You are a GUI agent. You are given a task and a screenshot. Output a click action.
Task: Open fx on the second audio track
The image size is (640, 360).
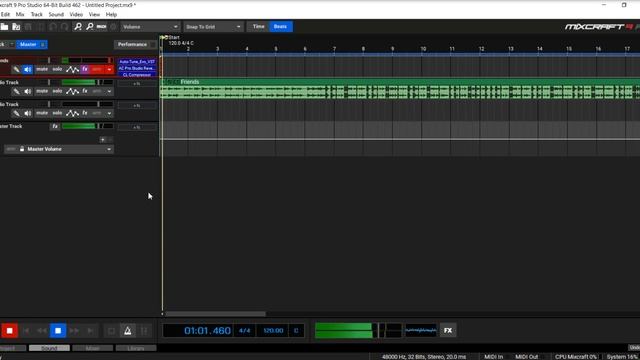[x=85, y=91]
